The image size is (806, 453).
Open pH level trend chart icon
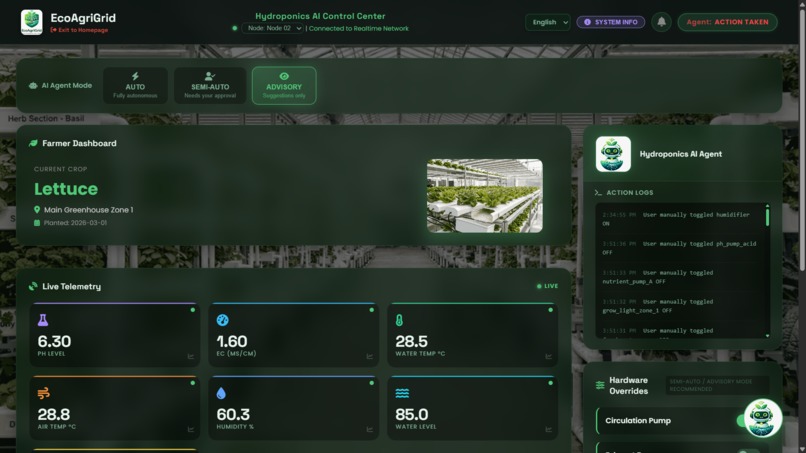tap(191, 356)
